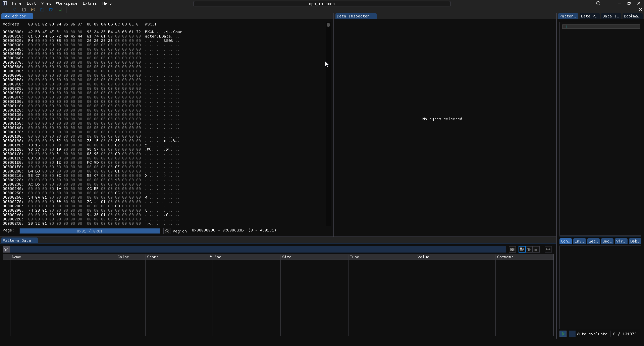Viewport: 644px width, 346px height.
Task: Open the Virtual files tab
Action: [x=621, y=241]
